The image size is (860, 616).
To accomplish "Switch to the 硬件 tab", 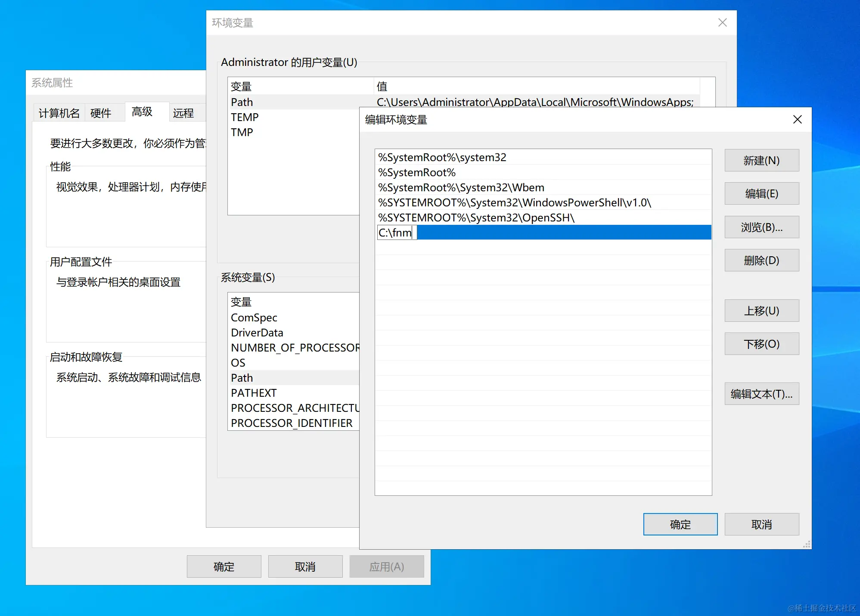I will click(101, 113).
